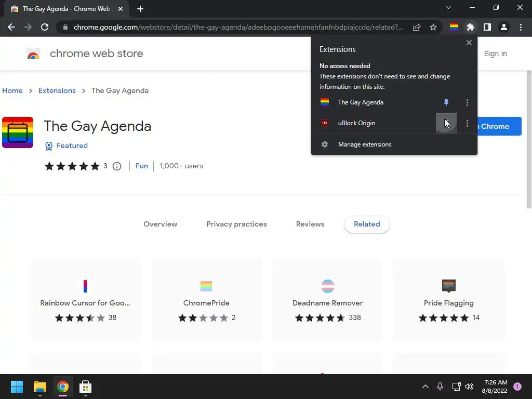Go to Home breadcrumb
This screenshot has height=399, width=532.
12,90
